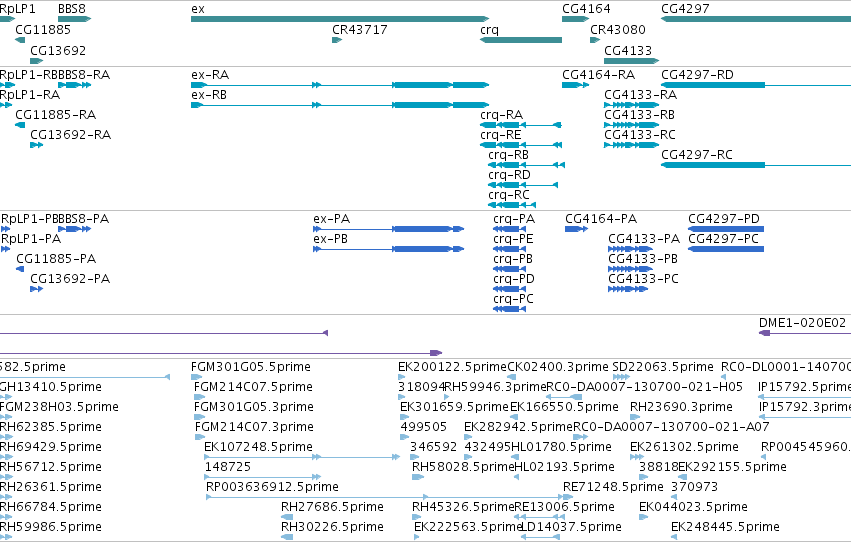
Task: Select the crq-PB protein label
Action: click(x=513, y=259)
